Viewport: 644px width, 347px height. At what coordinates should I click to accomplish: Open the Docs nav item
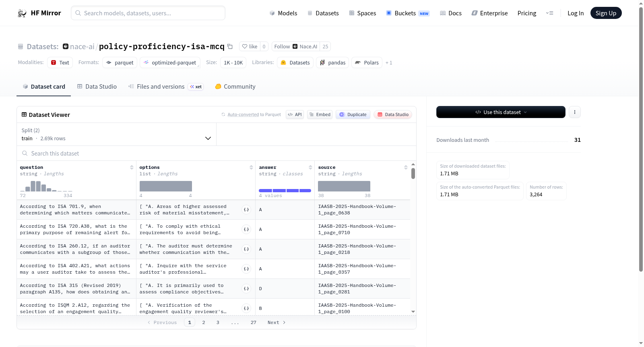[x=451, y=13]
